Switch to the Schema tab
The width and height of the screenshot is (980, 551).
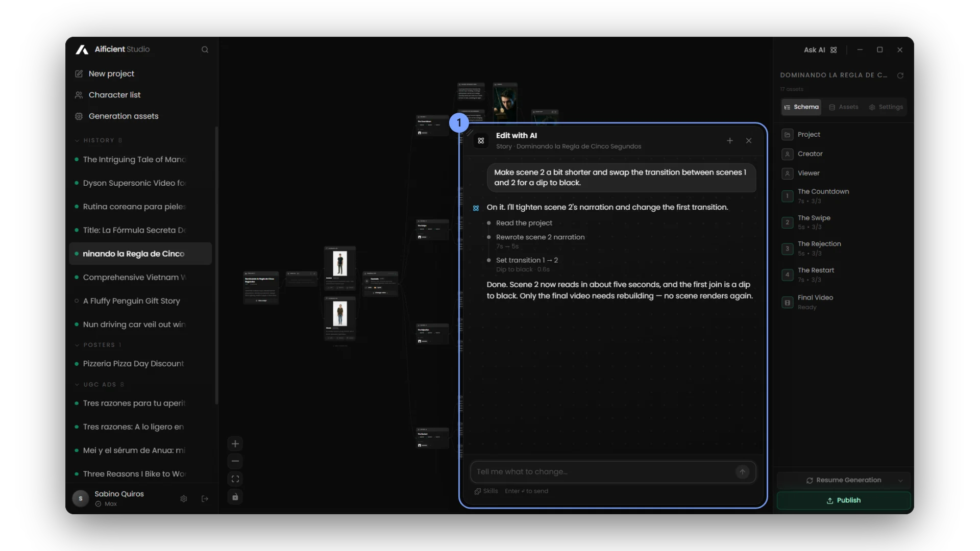point(801,107)
